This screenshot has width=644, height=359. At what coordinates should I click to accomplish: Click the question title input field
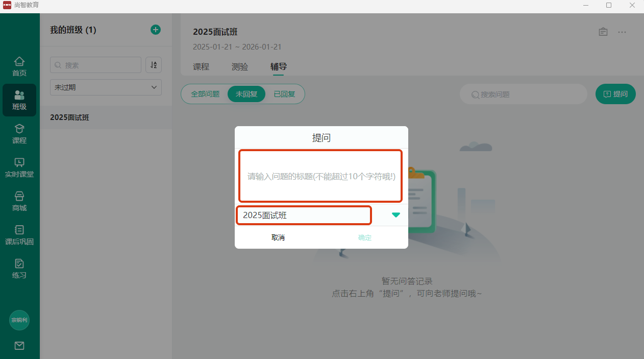pos(321,176)
